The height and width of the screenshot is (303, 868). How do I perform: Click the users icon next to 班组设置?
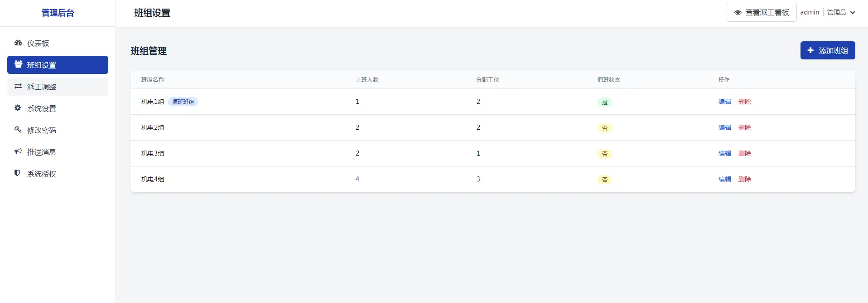click(x=18, y=64)
